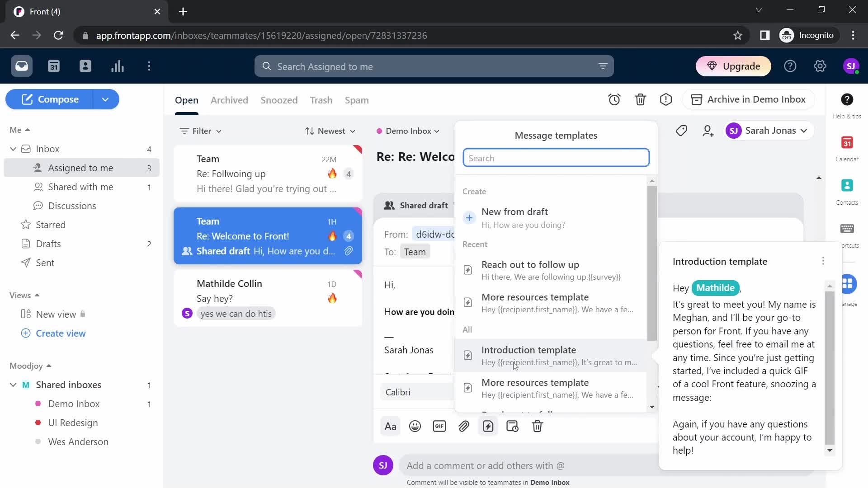
Task: Open the Analytics bar chart icon
Action: pyautogui.click(x=118, y=66)
